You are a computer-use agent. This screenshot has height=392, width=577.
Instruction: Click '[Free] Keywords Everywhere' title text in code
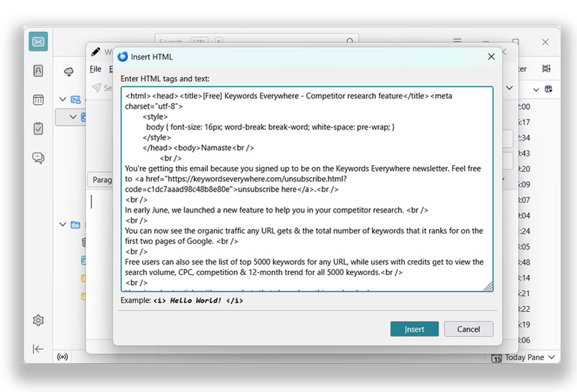pyautogui.click(x=251, y=96)
